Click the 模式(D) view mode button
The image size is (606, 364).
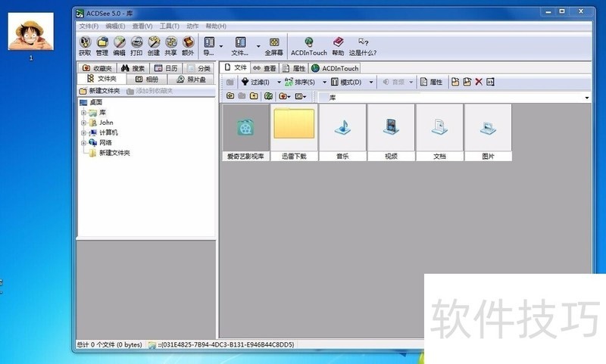[346, 82]
